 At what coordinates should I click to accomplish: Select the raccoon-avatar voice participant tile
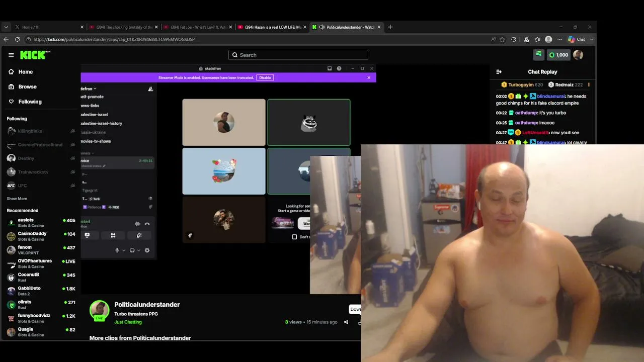[309, 122]
